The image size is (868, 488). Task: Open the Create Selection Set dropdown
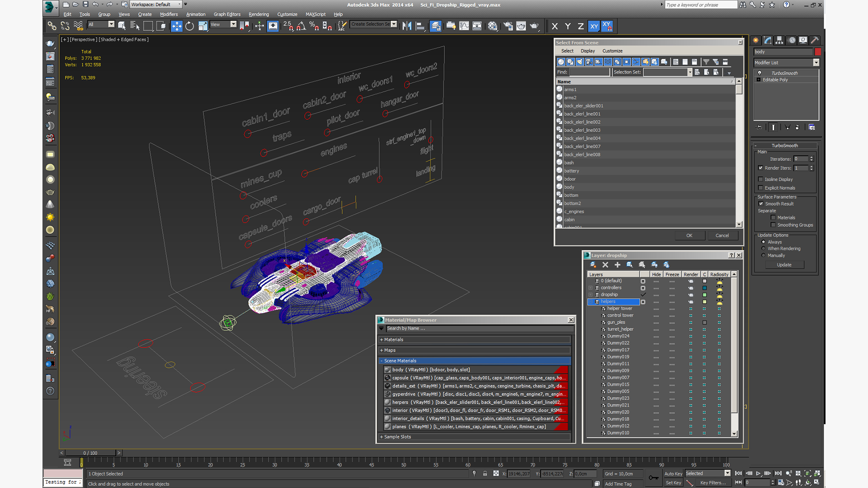pyautogui.click(x=394, y=24)
